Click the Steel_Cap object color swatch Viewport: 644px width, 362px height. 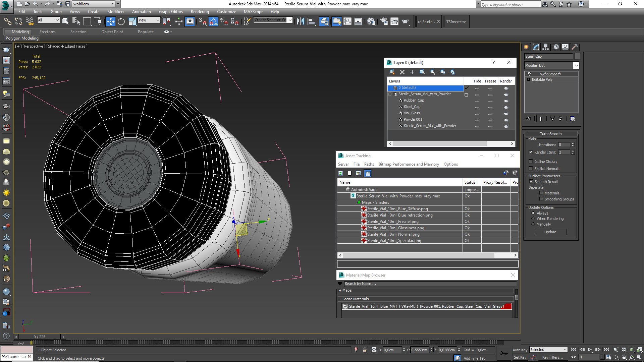click(x=577, y=56)
